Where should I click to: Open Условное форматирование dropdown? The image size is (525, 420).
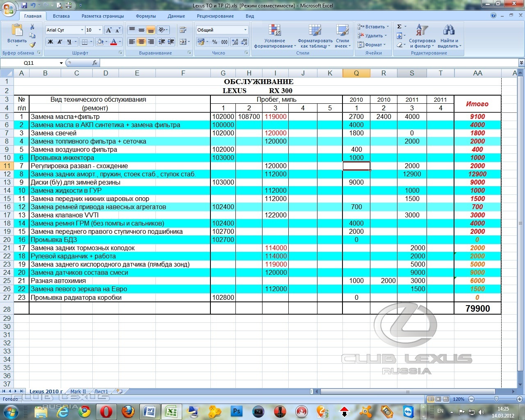tap(275, 37)
